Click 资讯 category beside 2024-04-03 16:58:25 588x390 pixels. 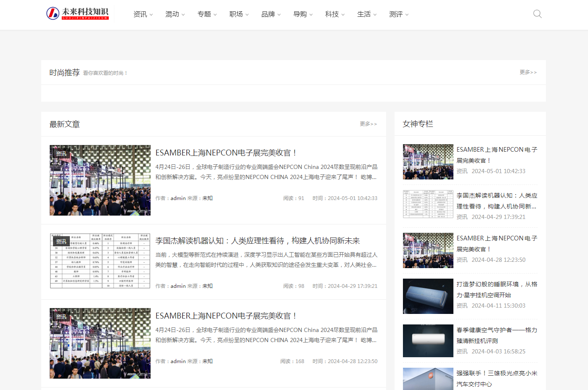[x=462, y=352]
